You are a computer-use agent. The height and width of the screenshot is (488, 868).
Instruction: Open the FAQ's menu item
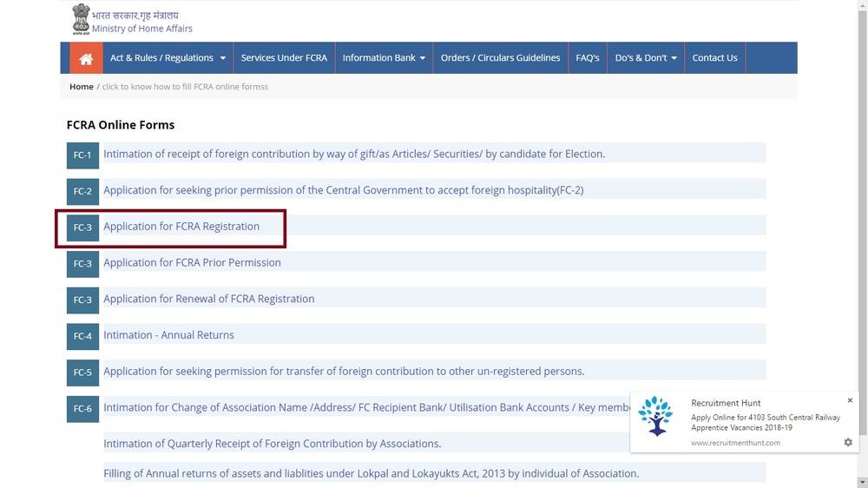point(588,58)
